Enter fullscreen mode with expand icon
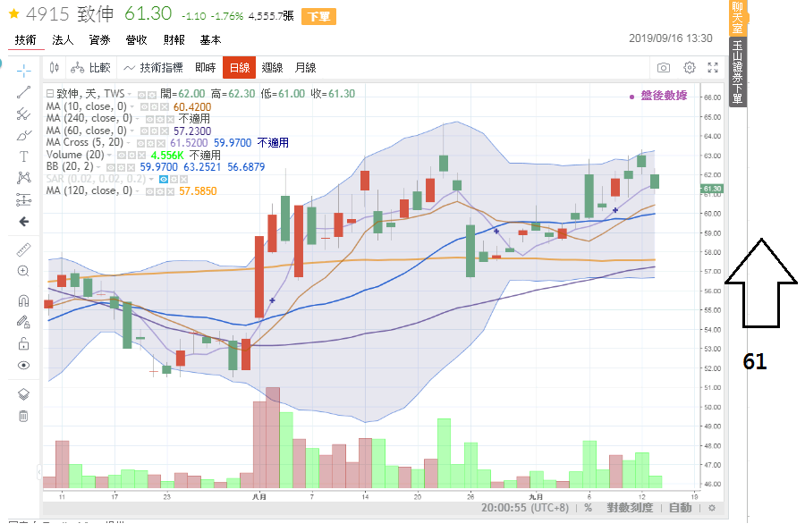Screen dimensions: 805x532 pos(713,68)
